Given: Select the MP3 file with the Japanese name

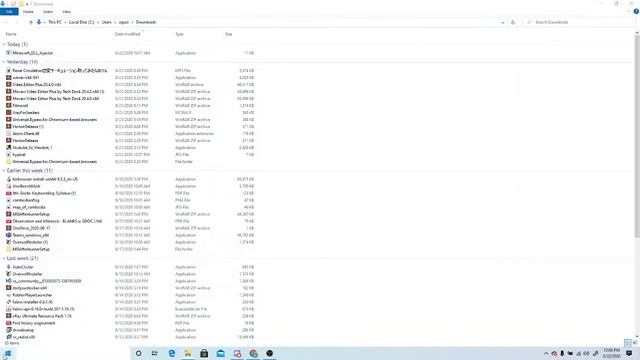Looking at the screenshot, I should (x=60, y=71).
